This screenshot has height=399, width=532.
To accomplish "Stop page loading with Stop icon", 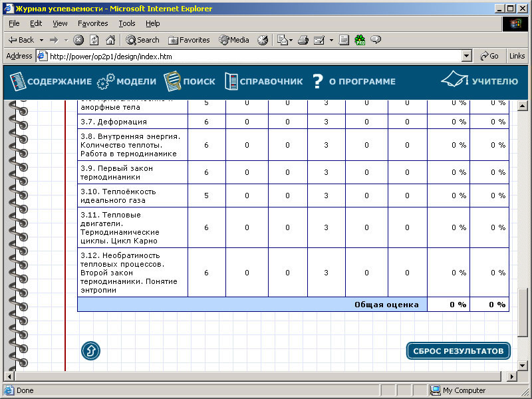I will click(x=78, y=40).
